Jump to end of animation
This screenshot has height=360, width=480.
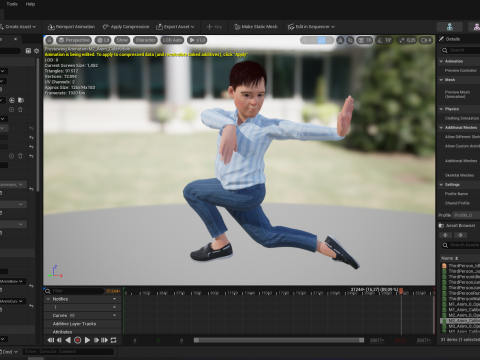[x=105, y=340]
